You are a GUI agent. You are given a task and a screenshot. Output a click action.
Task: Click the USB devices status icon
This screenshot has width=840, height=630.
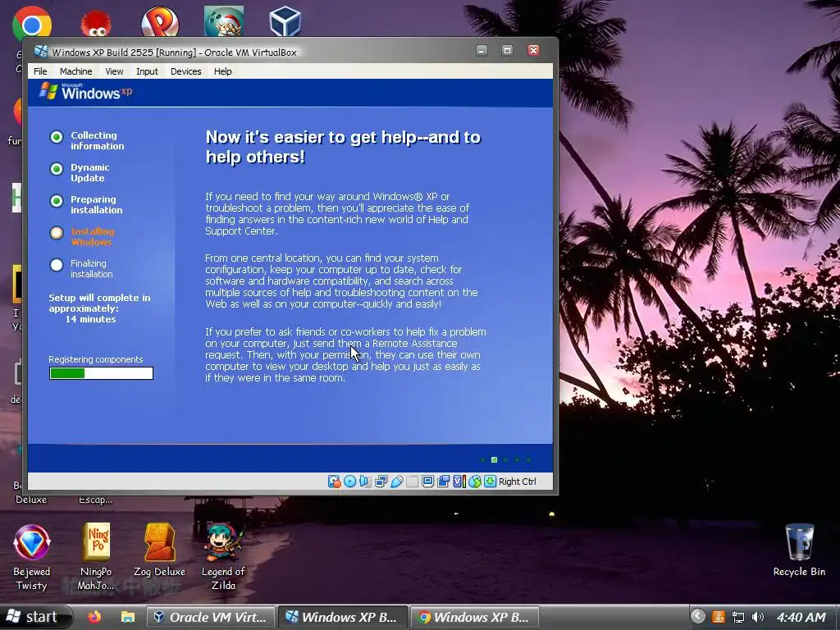(x=396, y=481)
